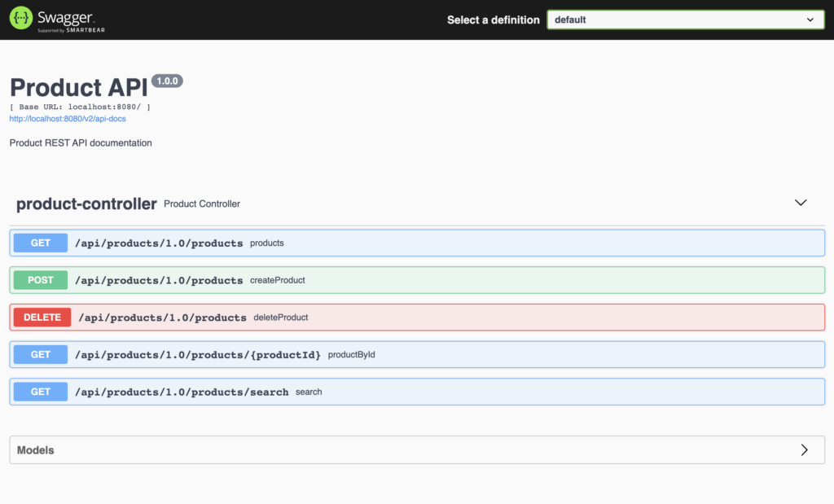Click the Product REST API documentation text

[81, 143]
